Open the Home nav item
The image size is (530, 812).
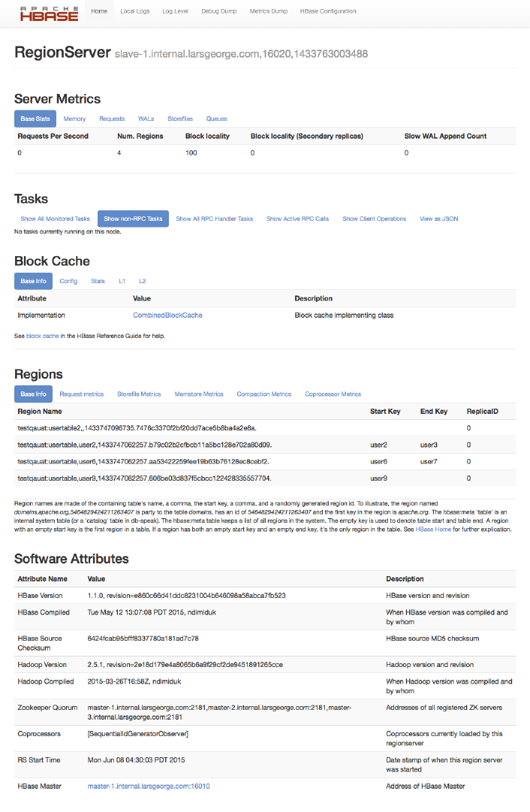point(99,11)
